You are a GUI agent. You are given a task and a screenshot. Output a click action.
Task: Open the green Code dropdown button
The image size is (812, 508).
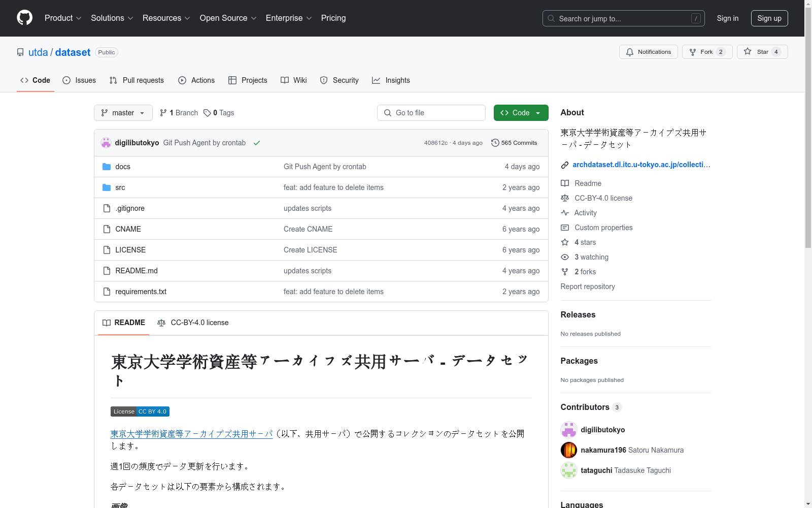click(x=521, y=113)
